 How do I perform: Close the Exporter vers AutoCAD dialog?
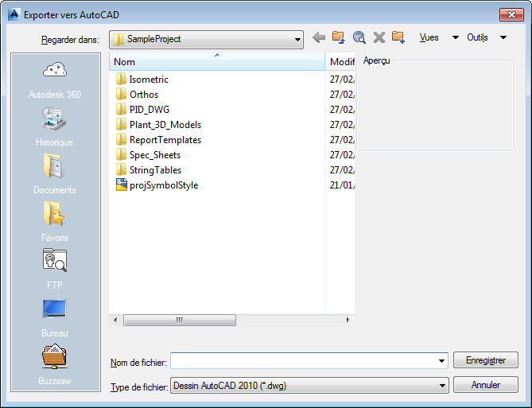pos(511,14)
